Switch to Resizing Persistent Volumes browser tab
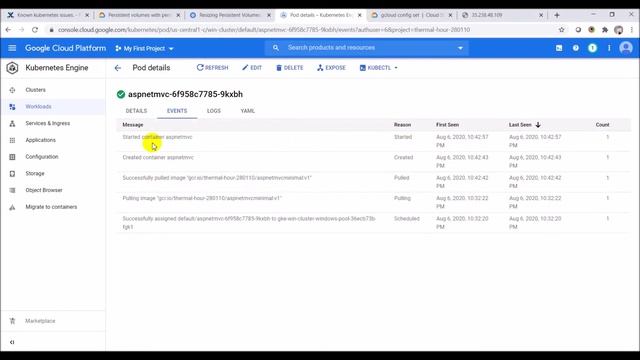Image resolution: width=640 pixels, height=360 pixels. tap(230, 15)
